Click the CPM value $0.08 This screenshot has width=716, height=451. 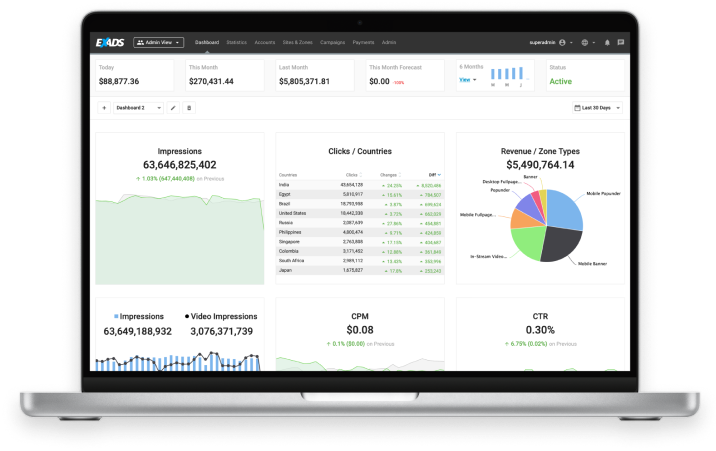point(360,330)
